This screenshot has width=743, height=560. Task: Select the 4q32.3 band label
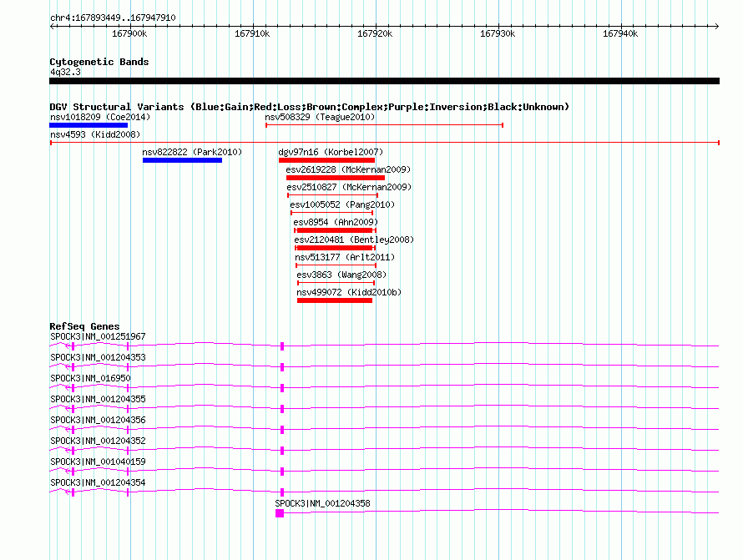[65, 72]
